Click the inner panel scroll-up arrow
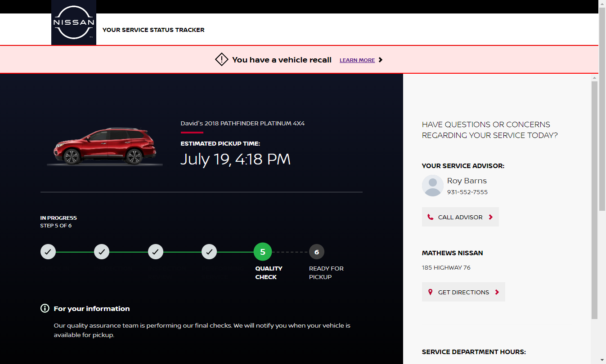606x364 pixels. 594,78
